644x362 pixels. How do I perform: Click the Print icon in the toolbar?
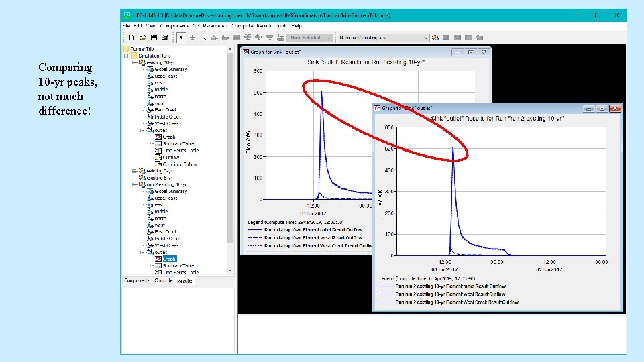[x=165, y=38]
